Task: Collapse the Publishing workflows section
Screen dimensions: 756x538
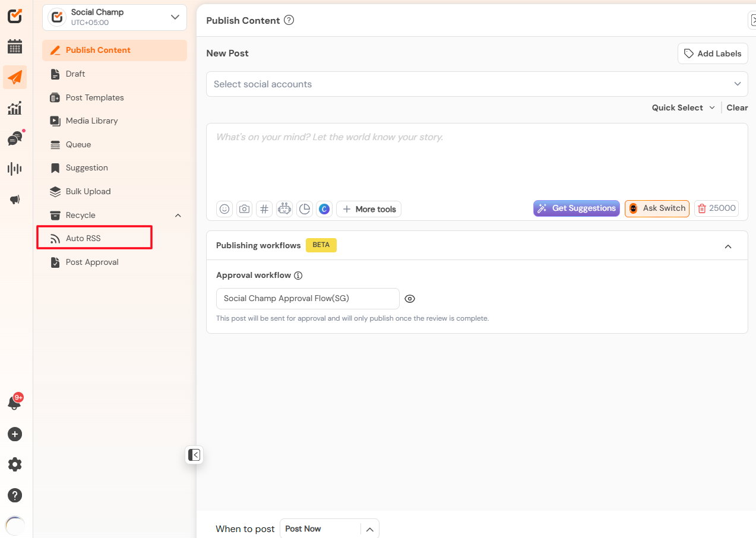Action: coord(728,246)
